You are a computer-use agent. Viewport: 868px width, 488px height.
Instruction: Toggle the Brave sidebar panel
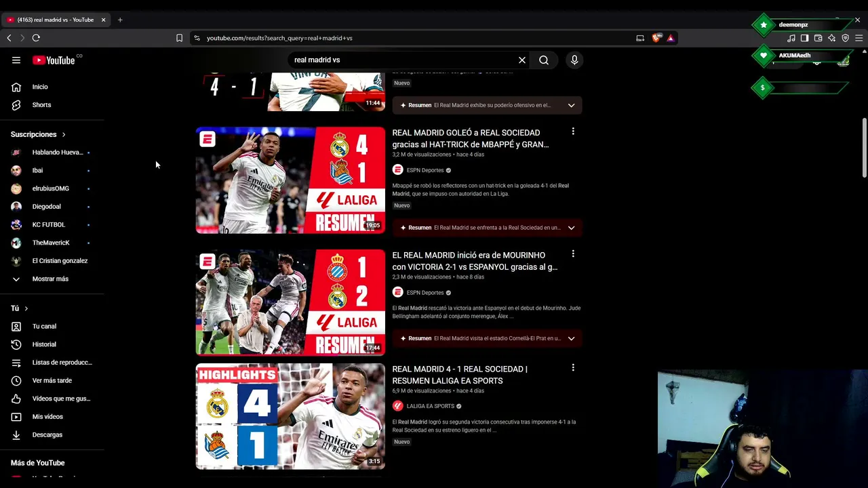point(804,38)
